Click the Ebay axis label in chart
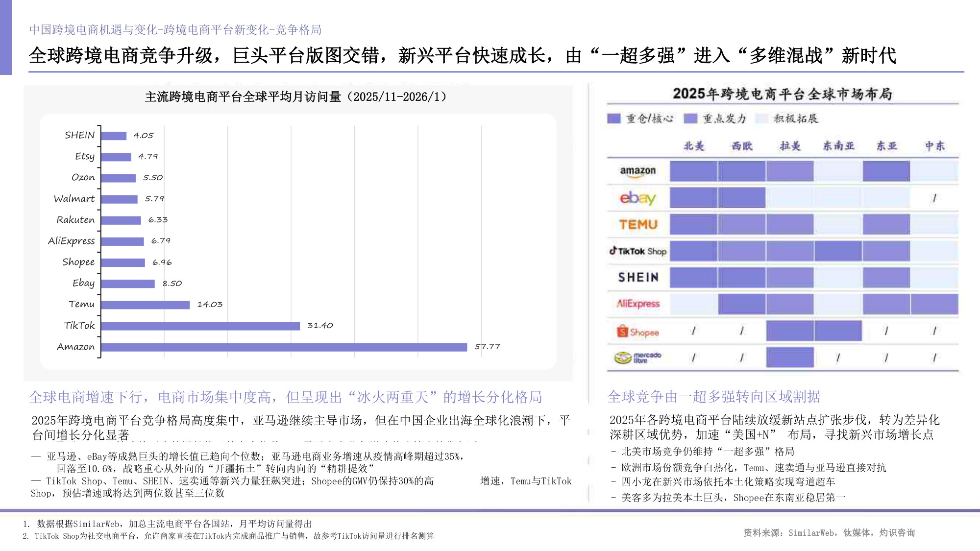This screenshot has height=551, width=980. pos(83,283)
